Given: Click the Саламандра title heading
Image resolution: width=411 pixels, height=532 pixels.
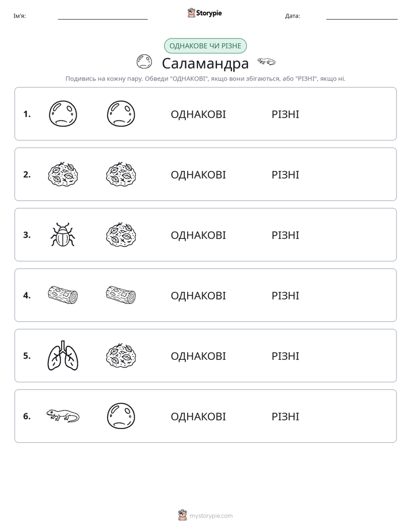Looking at the screenshot, I should [205, 63].
